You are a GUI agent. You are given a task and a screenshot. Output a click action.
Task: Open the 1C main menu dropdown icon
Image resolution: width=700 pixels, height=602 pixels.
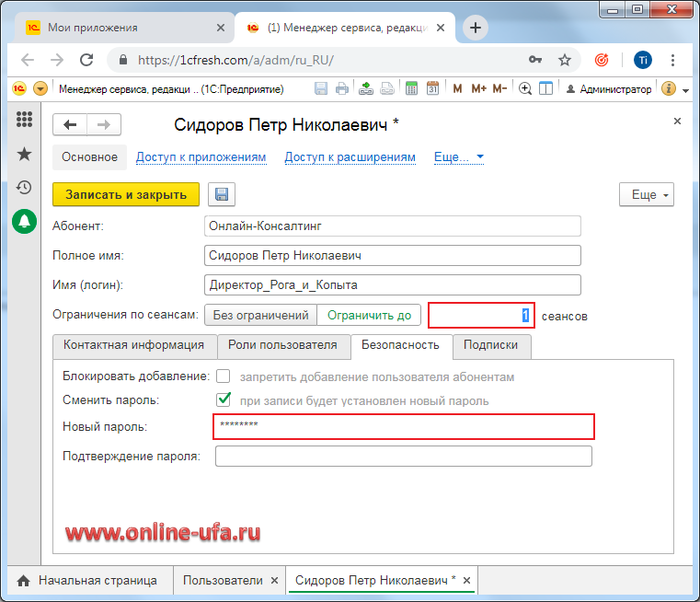pyautogui.click(x=40, y=89)
